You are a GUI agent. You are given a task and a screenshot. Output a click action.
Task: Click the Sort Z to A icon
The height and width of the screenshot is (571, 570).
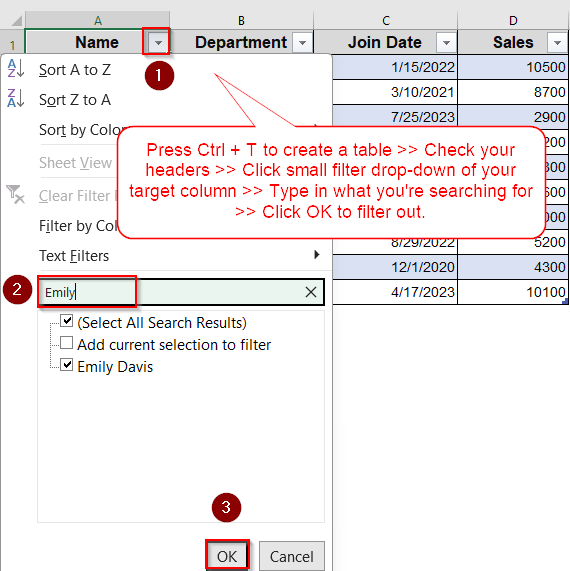[16, 98]
